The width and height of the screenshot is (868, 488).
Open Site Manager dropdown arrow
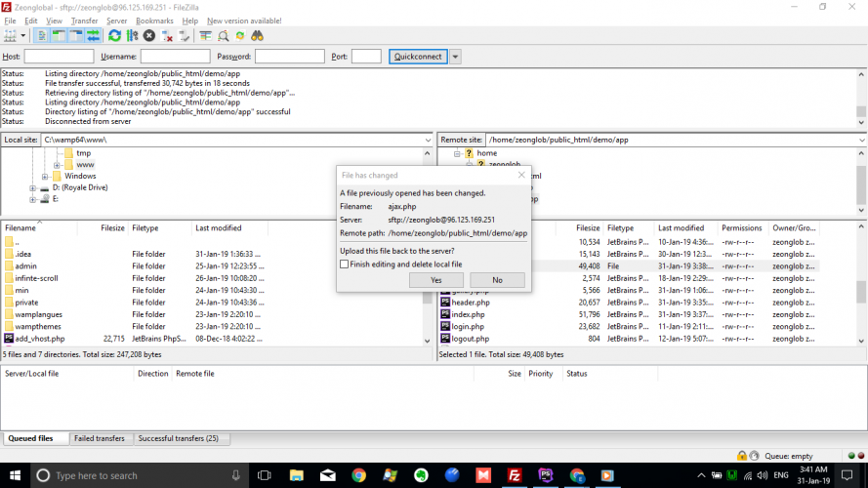(23, 36)
